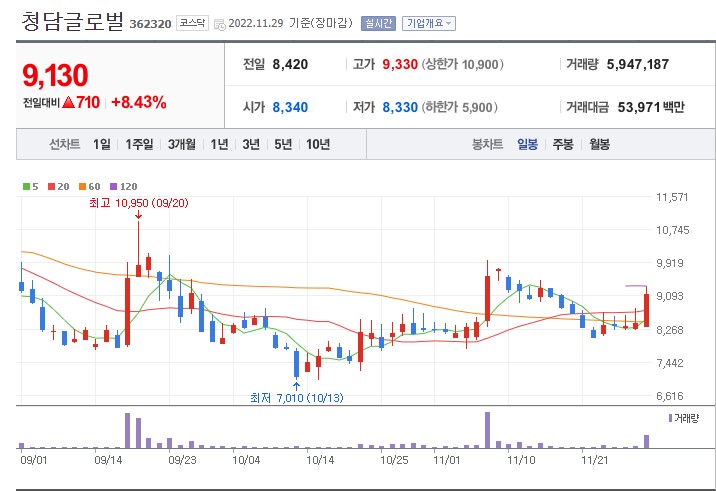
Task: Click the 최고 10,950 (09/20) high marker
Action: click(139, 203)
